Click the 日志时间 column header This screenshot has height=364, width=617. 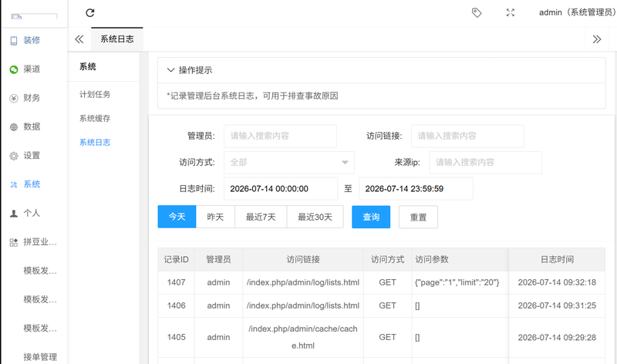point(557,259)
